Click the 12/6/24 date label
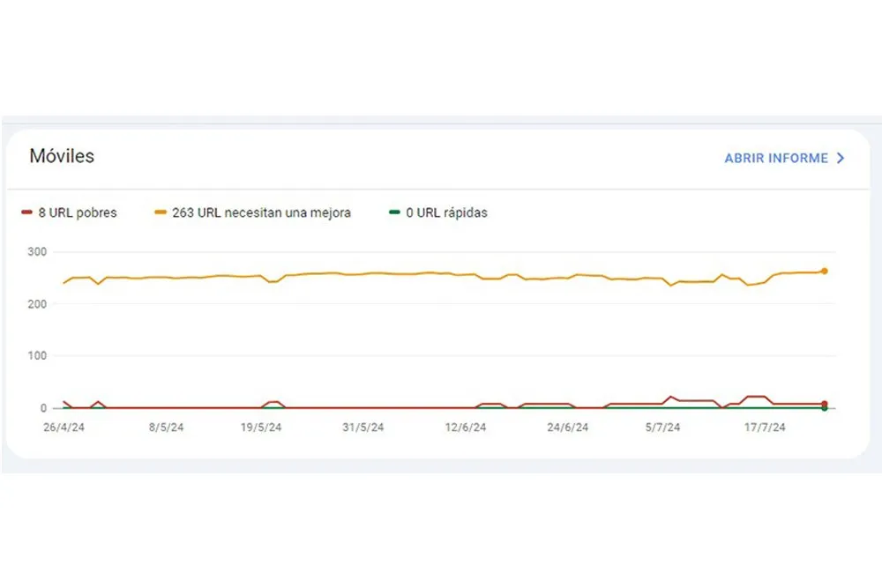The height and width of the screenshot is (588, 882). (x=466, y=428)
